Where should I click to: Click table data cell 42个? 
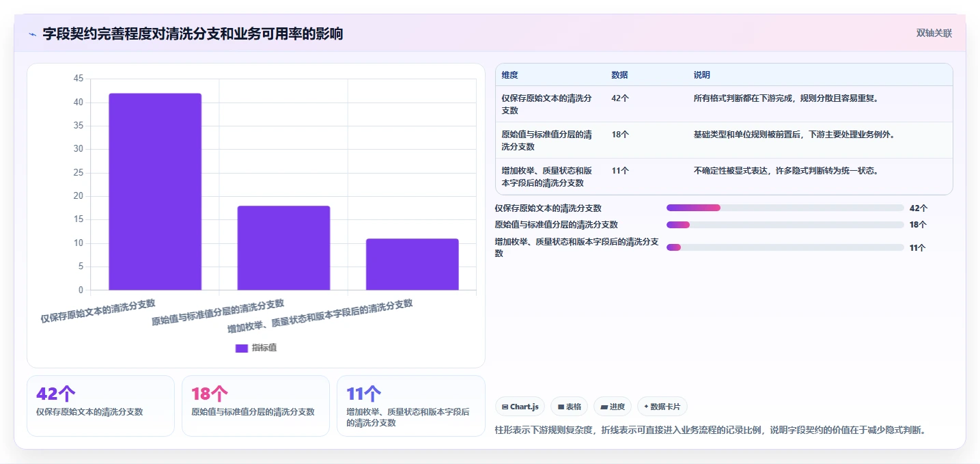coord(620,98)
